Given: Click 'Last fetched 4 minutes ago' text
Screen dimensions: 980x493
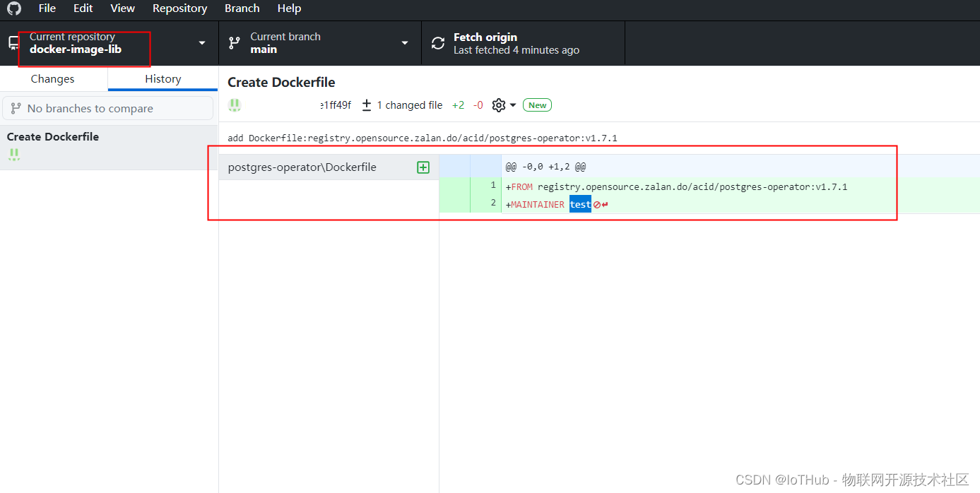Looking at the screenshot, I should (x=516, y=50).
